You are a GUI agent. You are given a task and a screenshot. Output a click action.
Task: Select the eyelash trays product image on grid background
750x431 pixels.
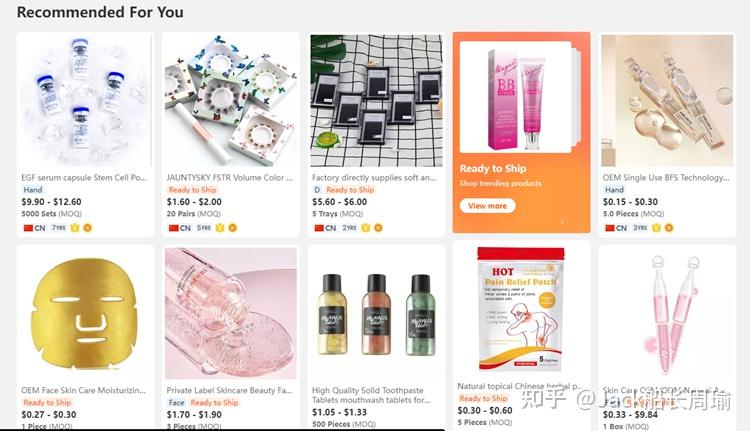coord(376,100)
